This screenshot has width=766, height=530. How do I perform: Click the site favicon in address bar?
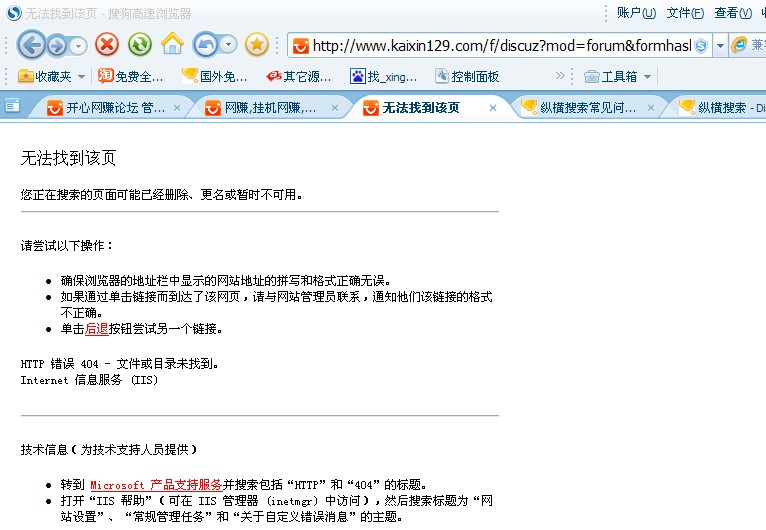(x=300, y=46)
